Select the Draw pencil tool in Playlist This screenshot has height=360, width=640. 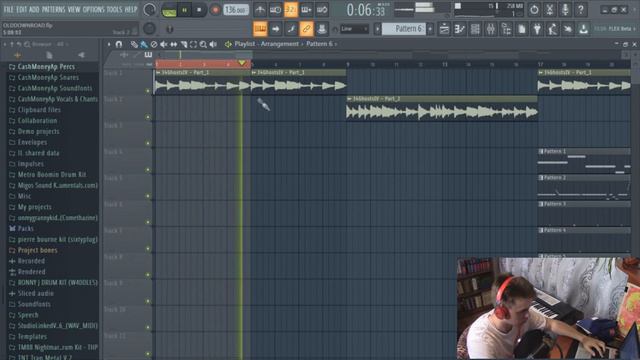[x=134, y=44]
